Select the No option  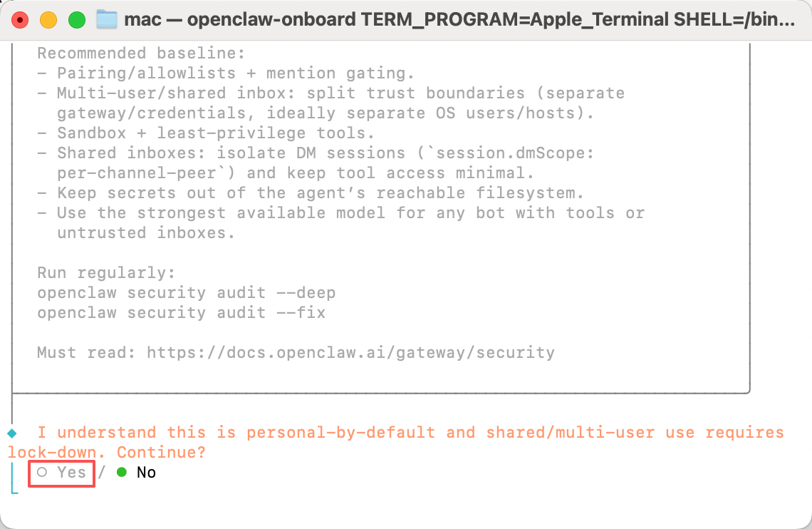pos(146,473)
